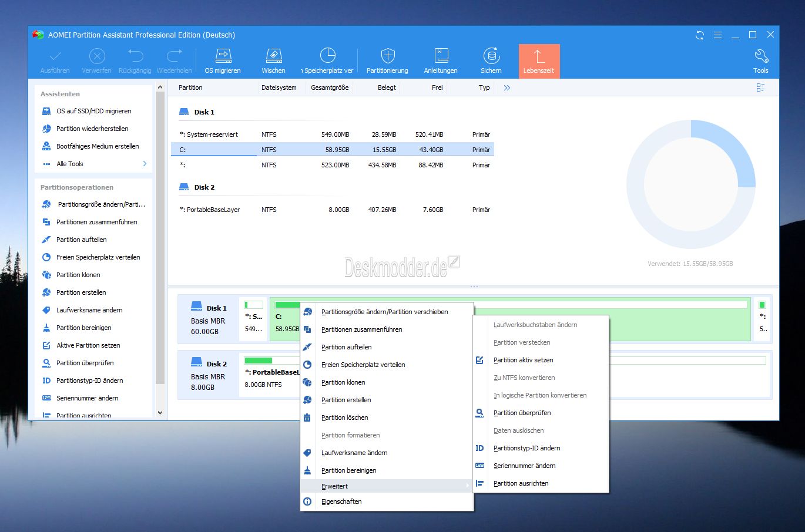The height and width of the screenshot is (532, 805).
Task: Click the Speicherplatz verteilen pie icon in toolbar
Action: (x=328, y=56)
